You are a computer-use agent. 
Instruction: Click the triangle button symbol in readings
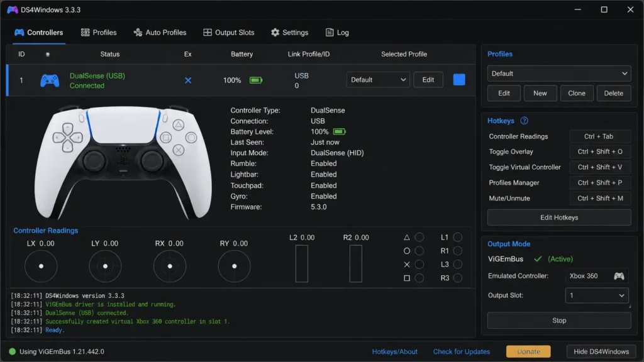(407, 237)
